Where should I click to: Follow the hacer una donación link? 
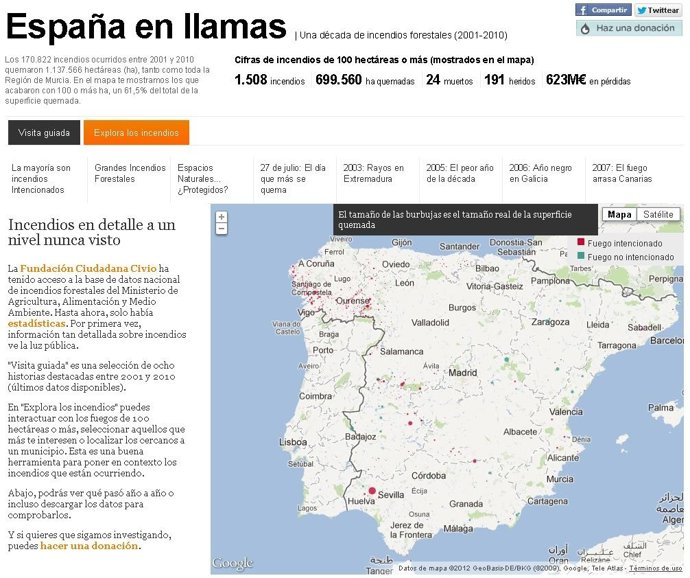tap(89, 546)
